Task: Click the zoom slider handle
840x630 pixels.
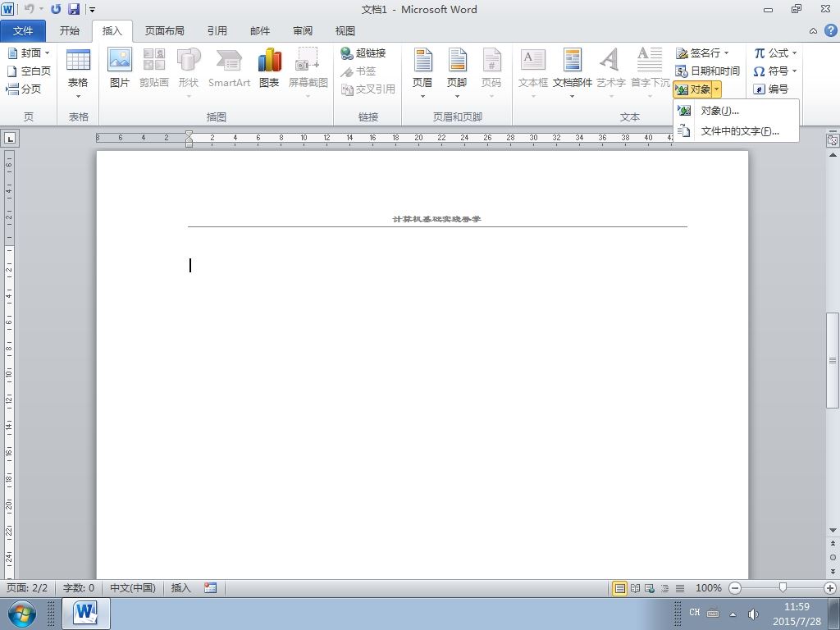Action: click(783, 587)
